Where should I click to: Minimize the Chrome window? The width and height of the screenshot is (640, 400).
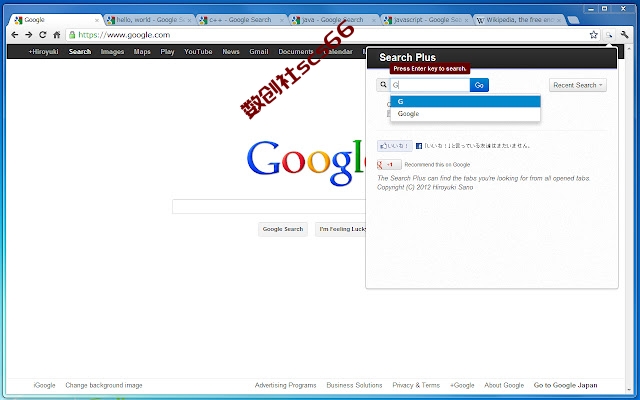591,9
